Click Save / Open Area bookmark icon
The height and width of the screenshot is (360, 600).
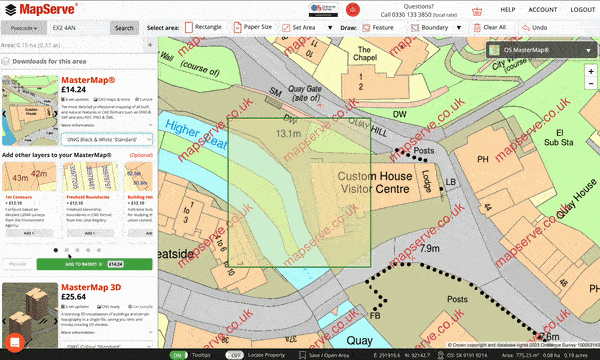302,355
